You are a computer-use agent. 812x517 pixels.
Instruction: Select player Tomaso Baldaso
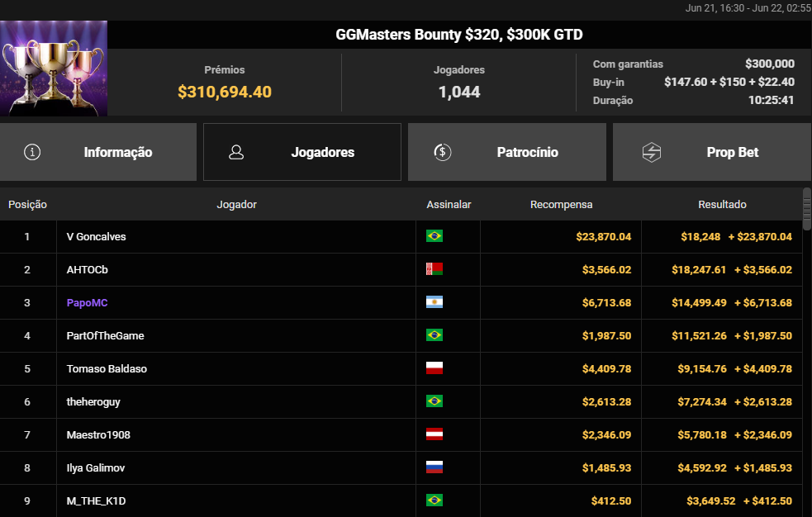coord(107,369)
